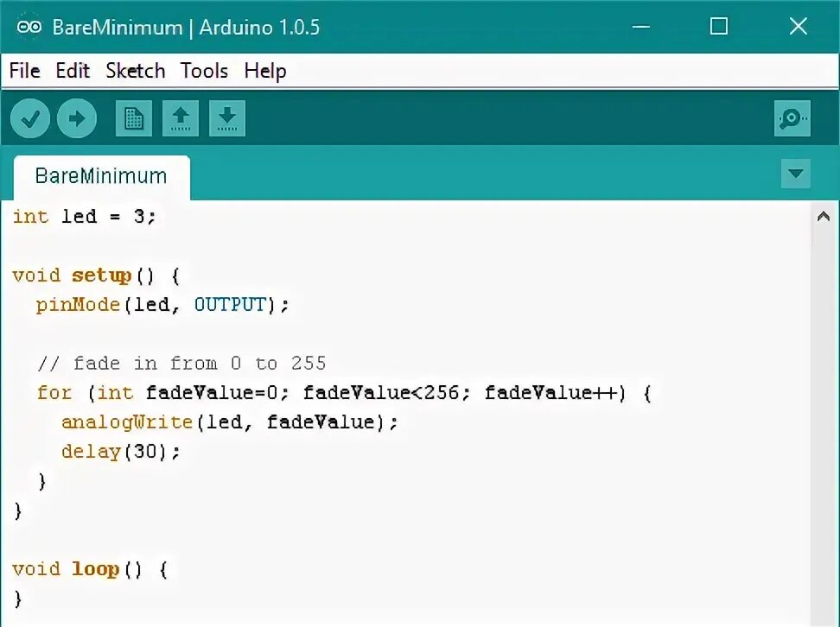Close the Arduino window

[799, 26]
